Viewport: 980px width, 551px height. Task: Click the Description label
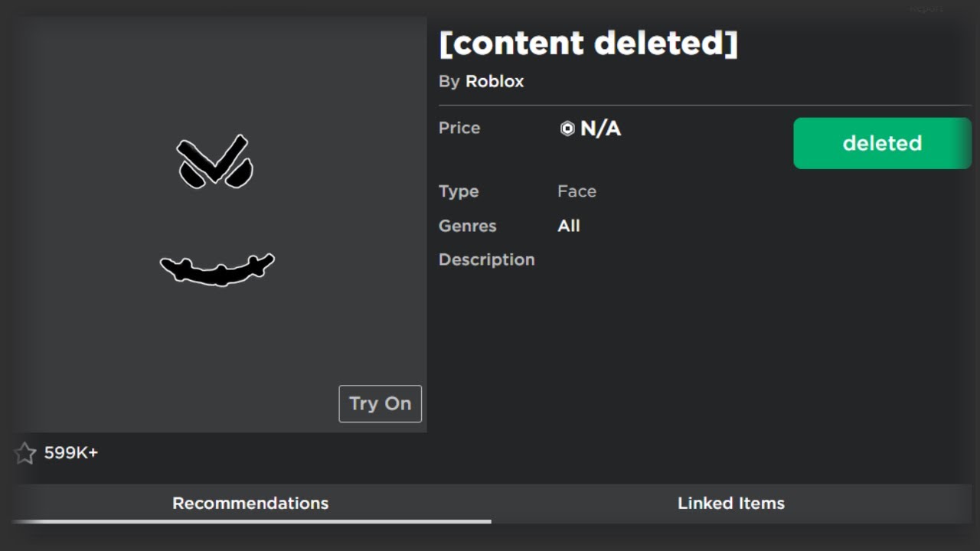[x=486, y=259]
